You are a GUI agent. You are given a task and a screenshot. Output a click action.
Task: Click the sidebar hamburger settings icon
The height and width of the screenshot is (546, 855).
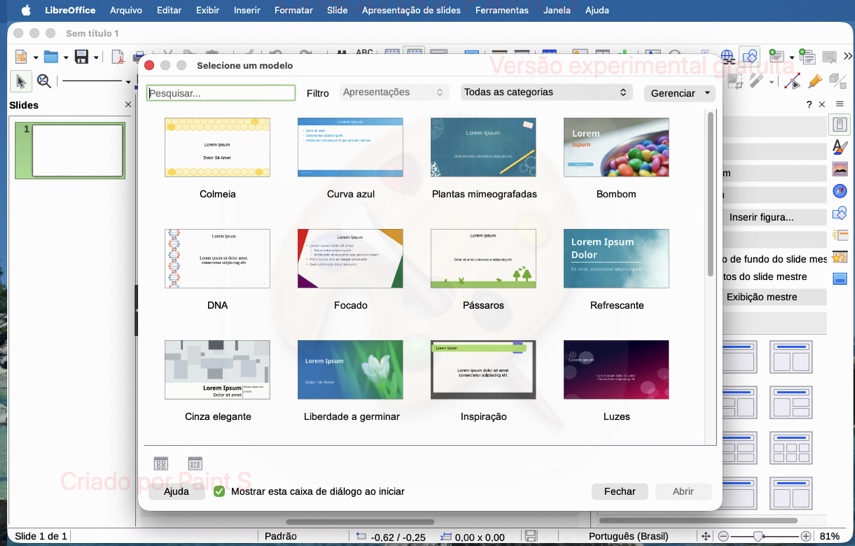coord(840,104)
